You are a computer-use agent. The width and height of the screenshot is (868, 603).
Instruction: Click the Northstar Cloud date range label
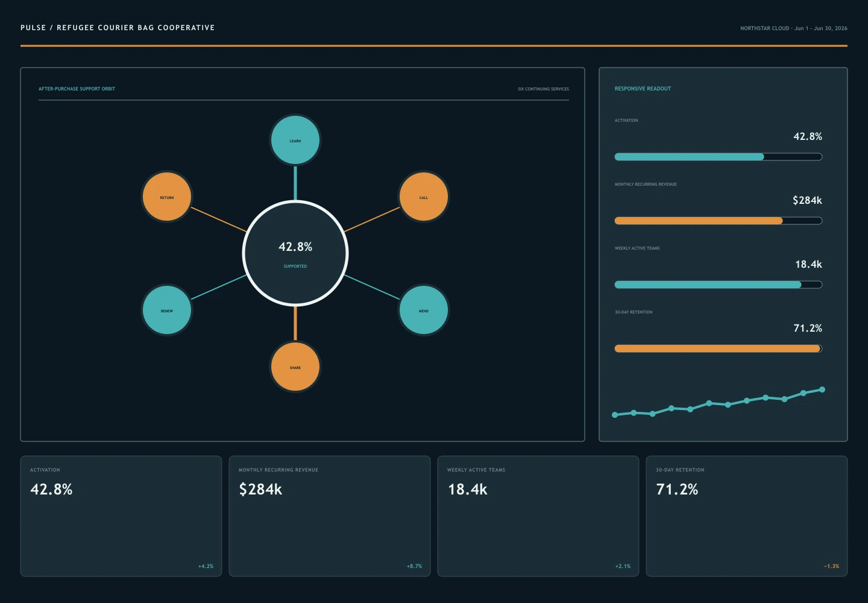[x=794, y=28]
